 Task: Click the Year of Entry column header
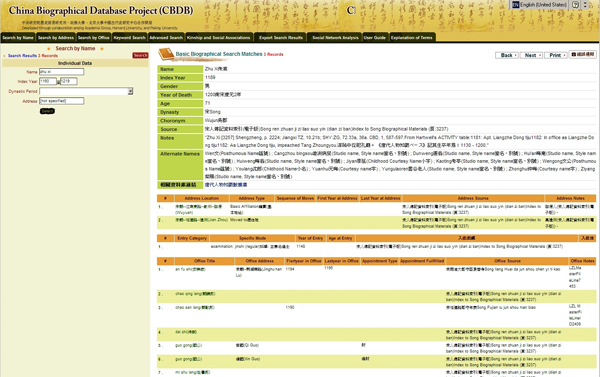[310, 238]
